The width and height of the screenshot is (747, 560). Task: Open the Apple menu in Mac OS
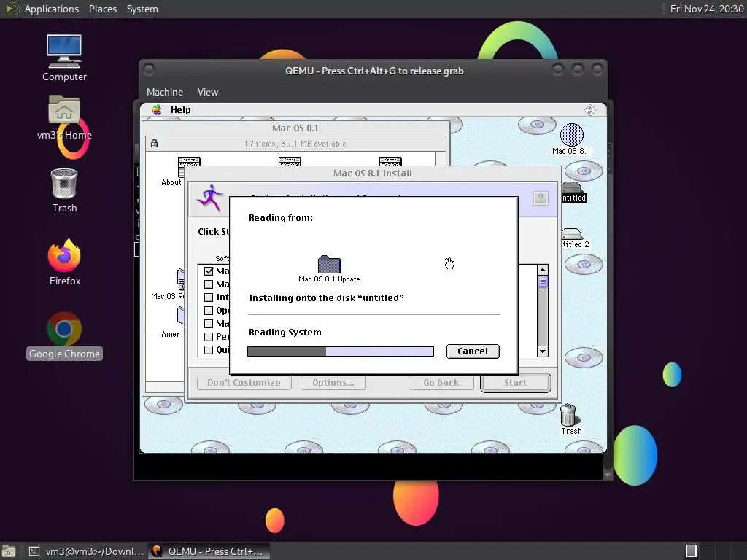click(x=157, y=110)
